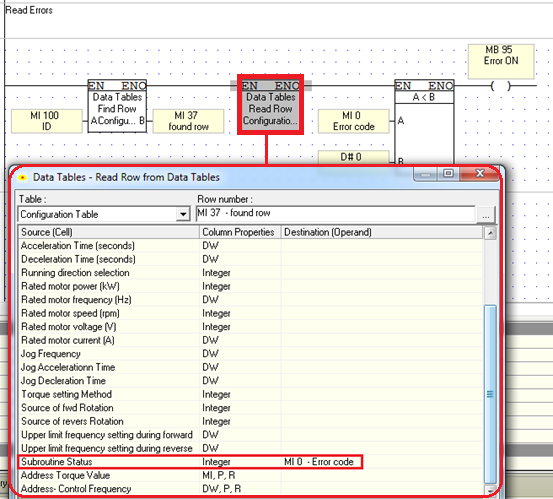Click the vertical scrollbar thumb
The width and height of the screenshot is (553, 499).
[490, 394]
